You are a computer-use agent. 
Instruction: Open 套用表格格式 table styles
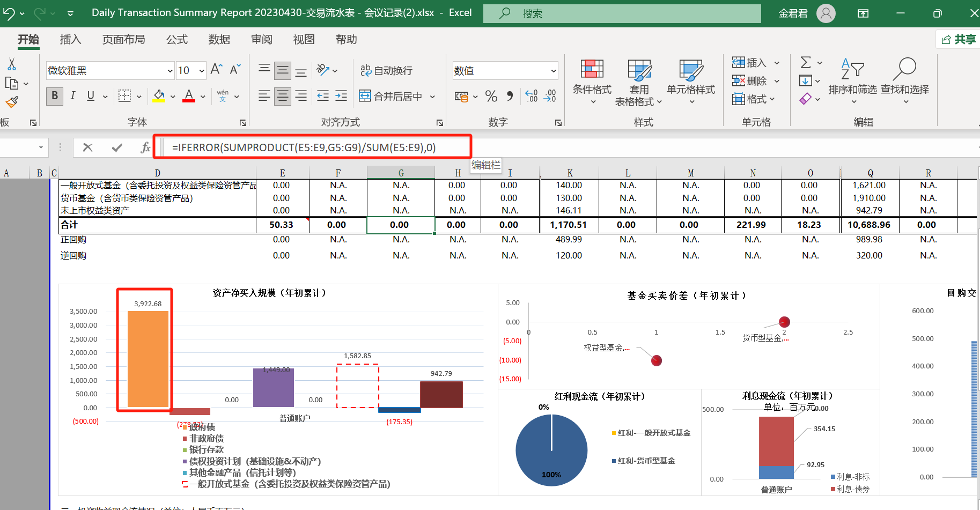click(x=638, y=83)
